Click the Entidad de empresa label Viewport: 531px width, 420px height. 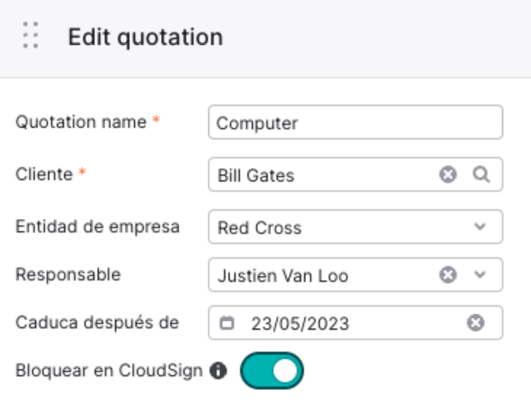tap(98, 226)
